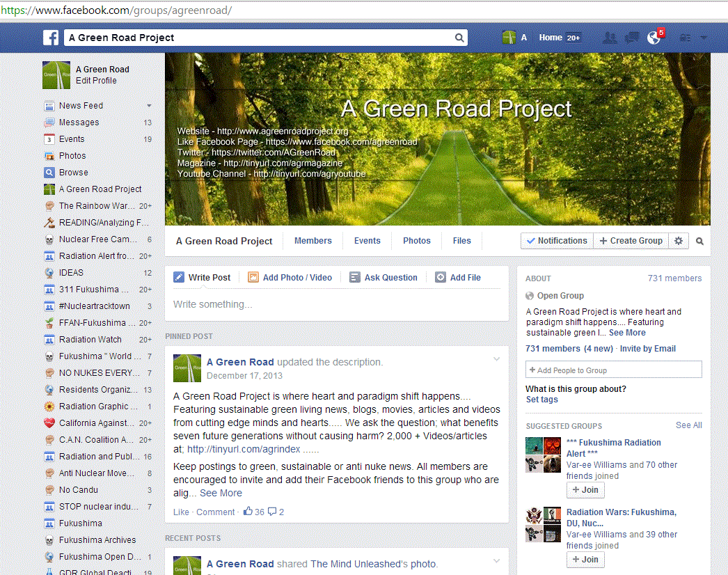Open #Nucleartracktown group in sidebar

[x=94, y=306]
